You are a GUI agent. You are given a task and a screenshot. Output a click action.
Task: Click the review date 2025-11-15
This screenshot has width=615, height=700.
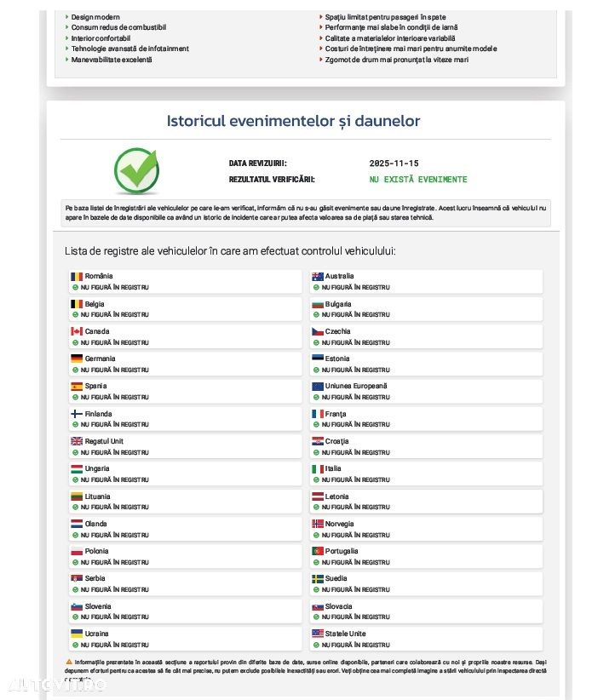click(x=394, y=164)
